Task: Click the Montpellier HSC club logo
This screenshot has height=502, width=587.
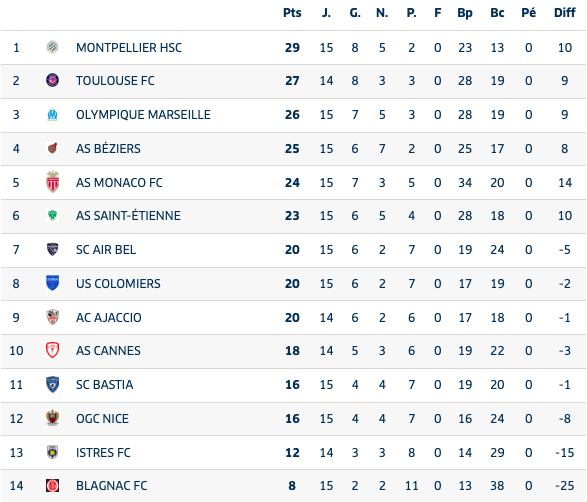Action: tap(52, 47)
